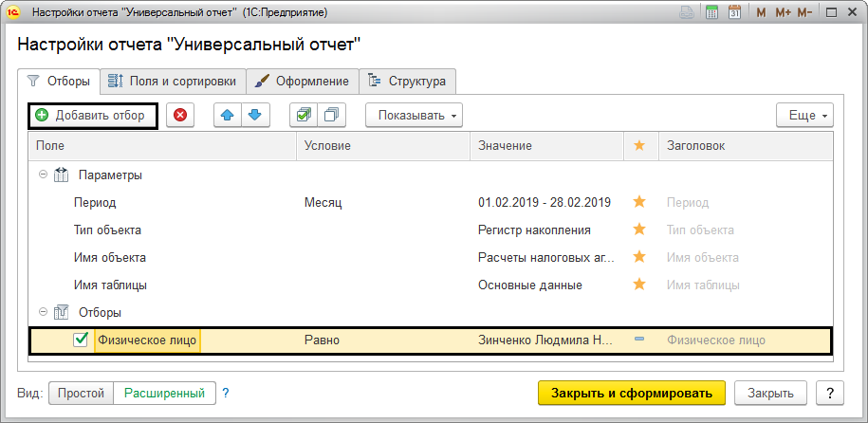Image resolution: width=868 pixels, height=423 pixels.
Task: Open the Еще dropdown menu
Action: (804, 116)
